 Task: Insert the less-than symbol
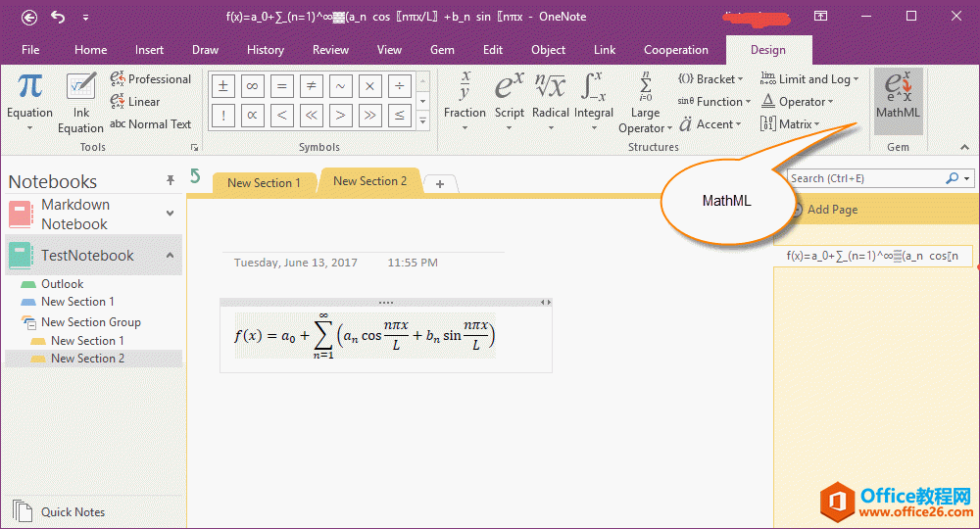click(282, 115)
